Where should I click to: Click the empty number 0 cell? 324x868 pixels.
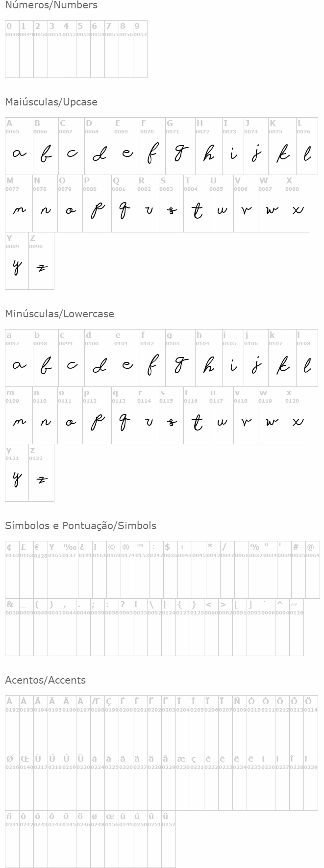[12, 49]
